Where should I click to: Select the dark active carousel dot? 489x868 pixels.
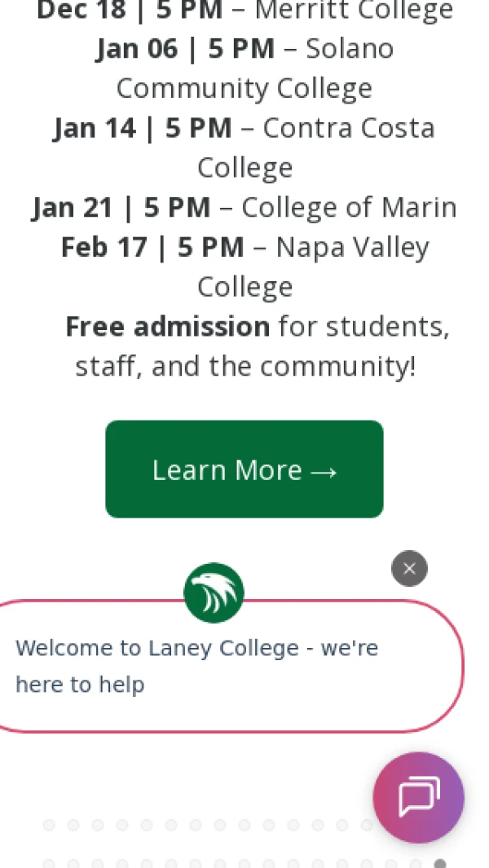[x=440, y=863]
